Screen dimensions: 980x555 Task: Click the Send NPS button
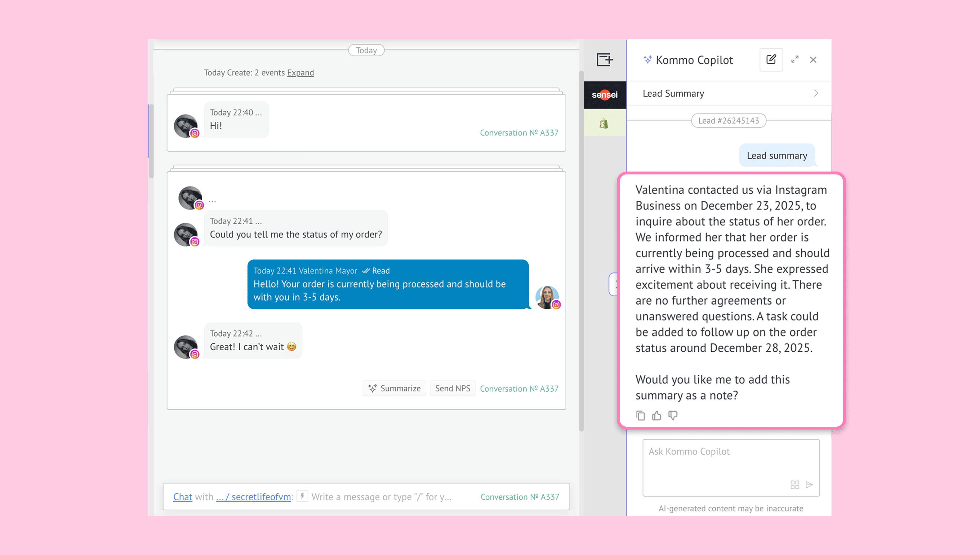pos(452,388)
